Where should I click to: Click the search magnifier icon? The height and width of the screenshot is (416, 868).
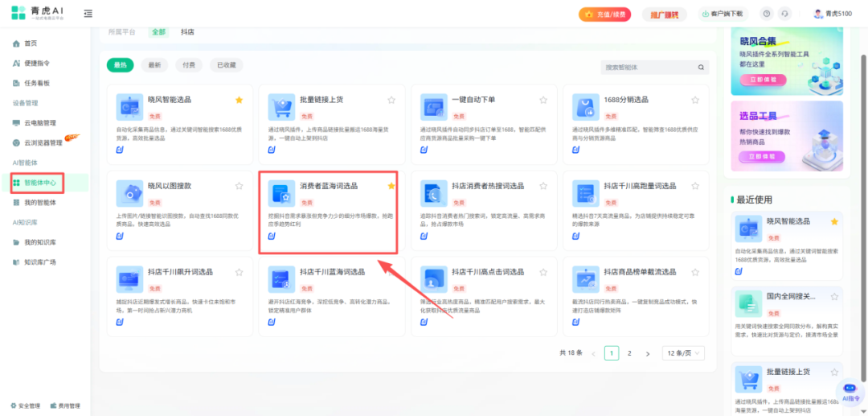[x=701, y=68]
